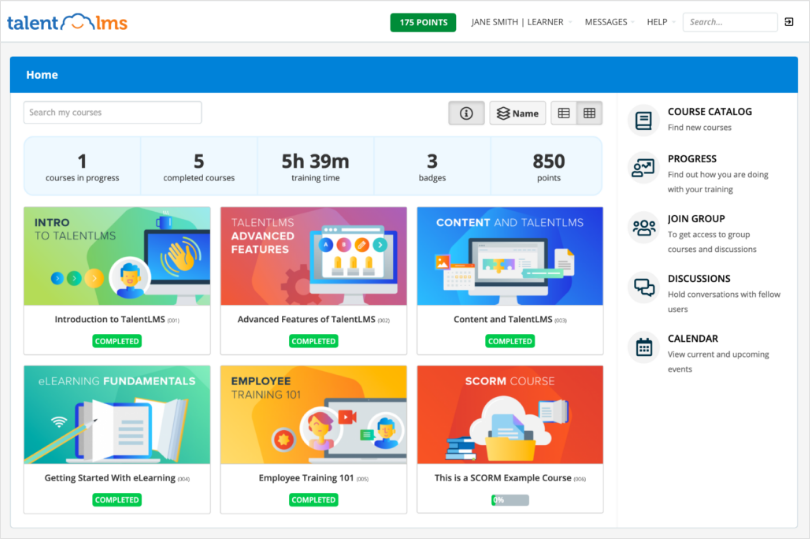Click the SCORM course progress bar
Image resolution: width=810 pixels, height=539 pixels.
point(509,499)
